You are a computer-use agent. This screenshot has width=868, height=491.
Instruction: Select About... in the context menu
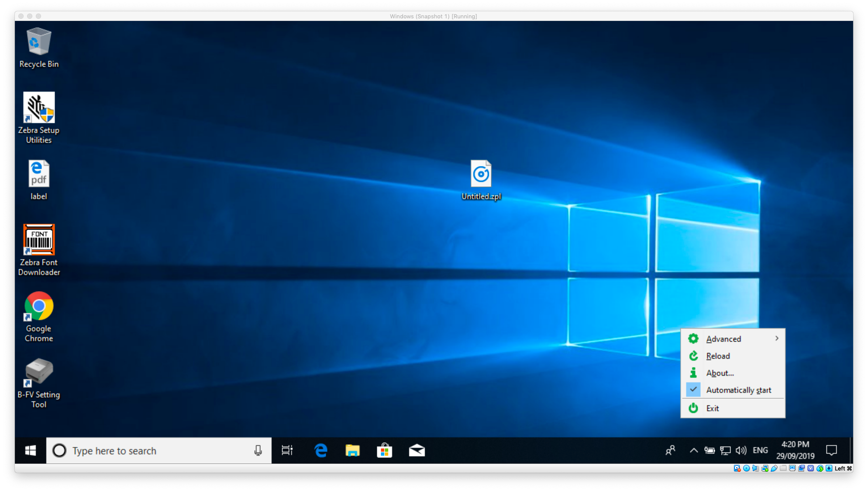tap(720, 373)
